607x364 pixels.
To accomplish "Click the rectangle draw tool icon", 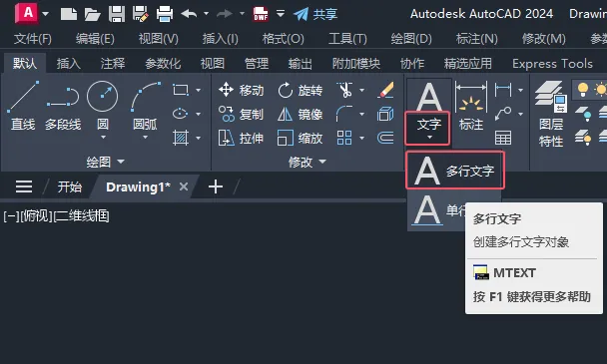I will (x=181, y=90).
